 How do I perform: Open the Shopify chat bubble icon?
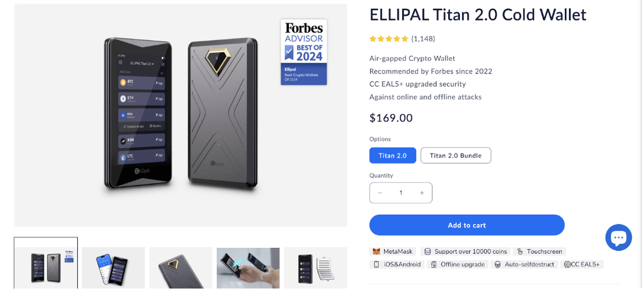(618, 237)
